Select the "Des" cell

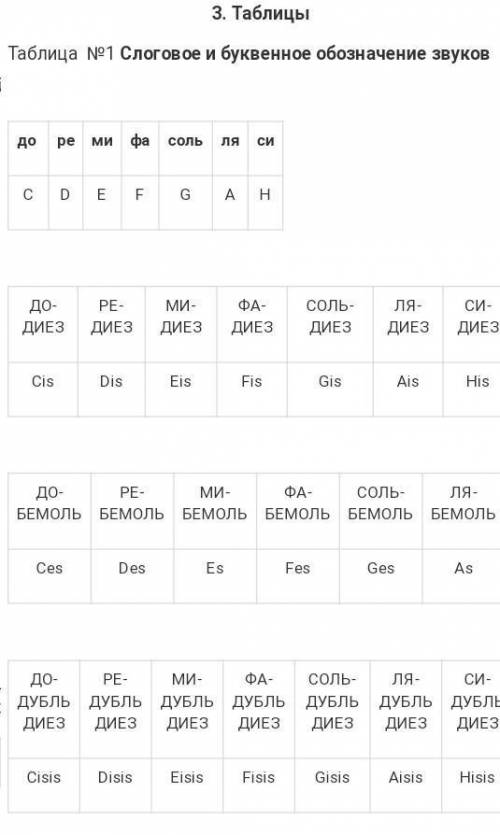(x=132, y=576)
